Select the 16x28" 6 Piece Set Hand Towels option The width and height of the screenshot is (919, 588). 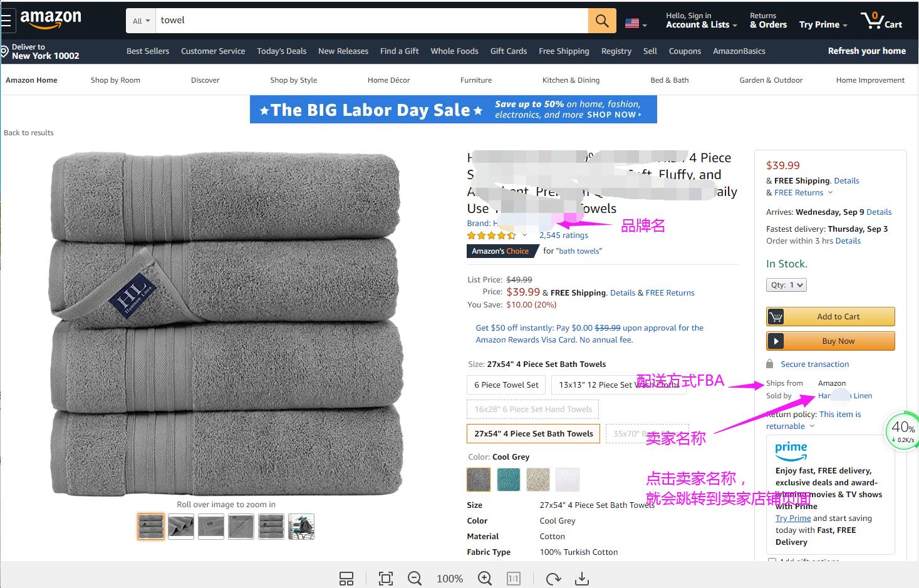(533, 409)
